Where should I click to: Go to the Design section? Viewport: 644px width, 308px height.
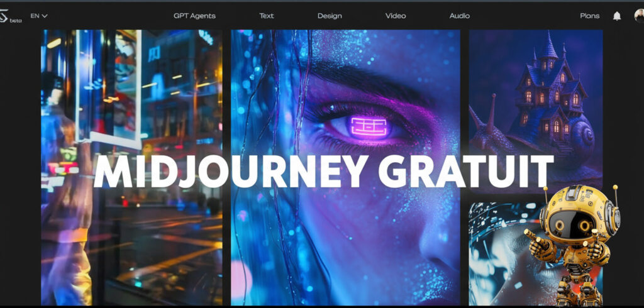(330, 16)
